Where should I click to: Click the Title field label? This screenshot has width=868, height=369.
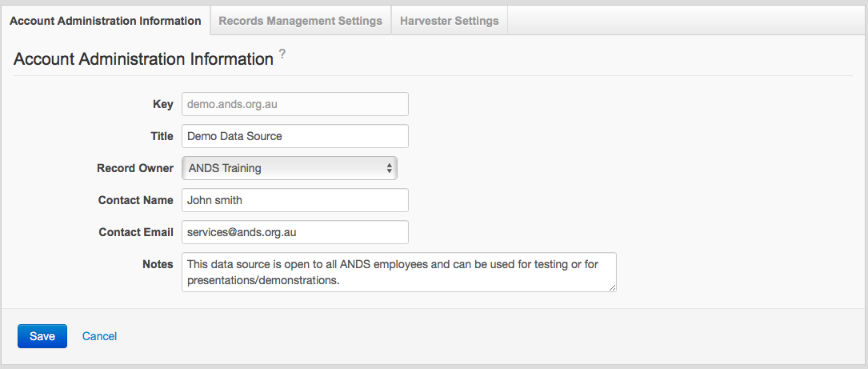162,136
